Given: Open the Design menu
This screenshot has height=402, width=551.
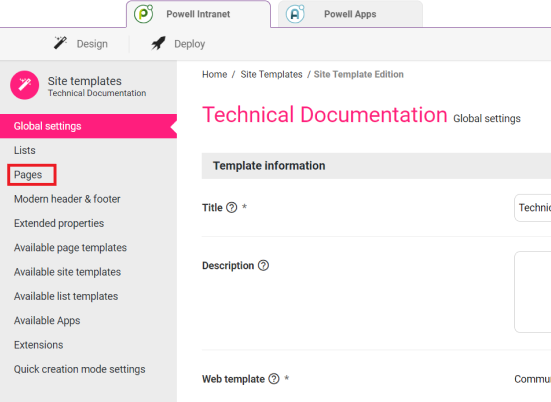Looking at the screenshot, I should tap(80, 44).
